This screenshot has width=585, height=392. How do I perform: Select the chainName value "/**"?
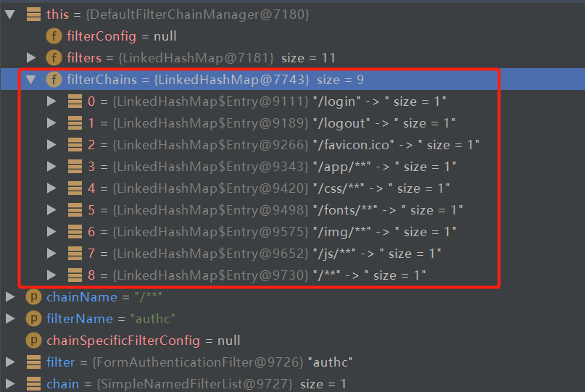149,297
